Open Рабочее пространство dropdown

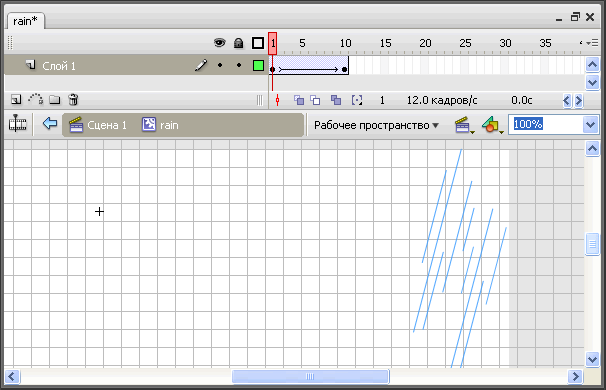(x=376, y=125)
